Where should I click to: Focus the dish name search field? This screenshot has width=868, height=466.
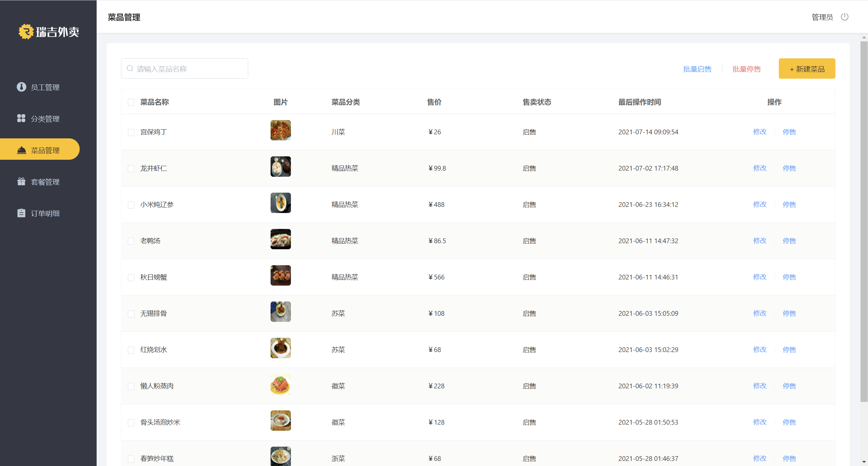click(190, 69)
